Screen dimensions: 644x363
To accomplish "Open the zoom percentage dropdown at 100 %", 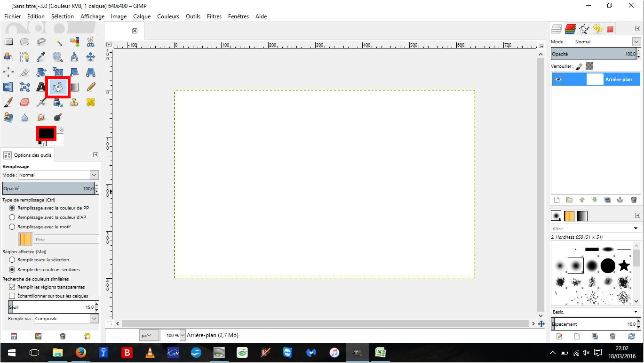I will [x=183, y=335].
